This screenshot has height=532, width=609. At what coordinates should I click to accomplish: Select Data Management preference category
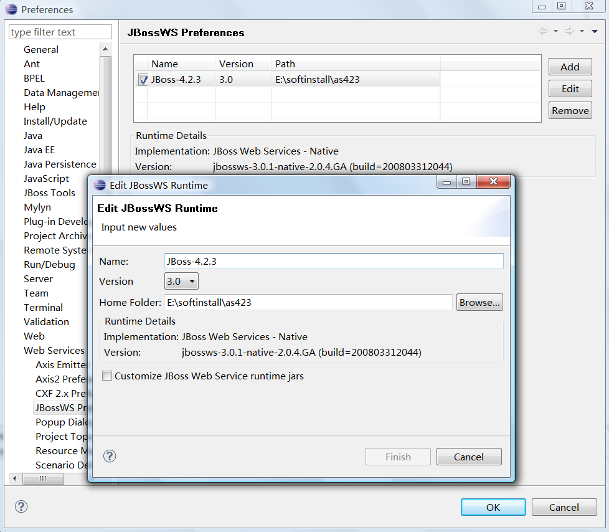pos(61,93)
